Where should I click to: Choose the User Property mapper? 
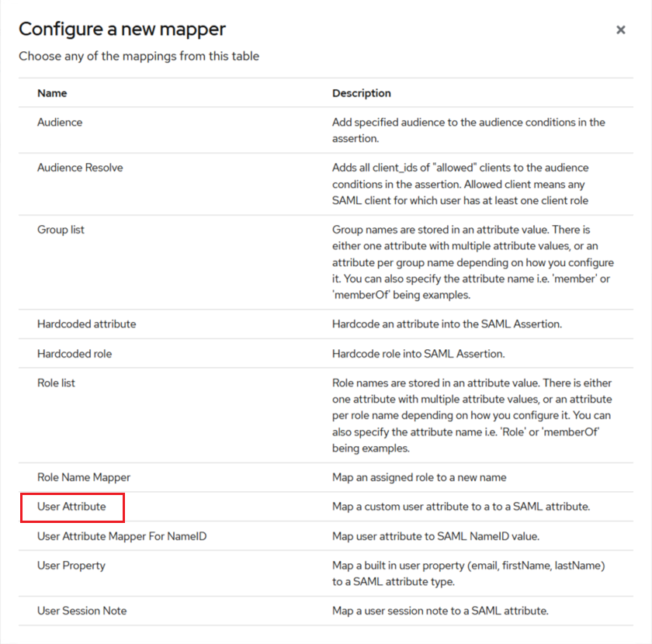[71, 566]
